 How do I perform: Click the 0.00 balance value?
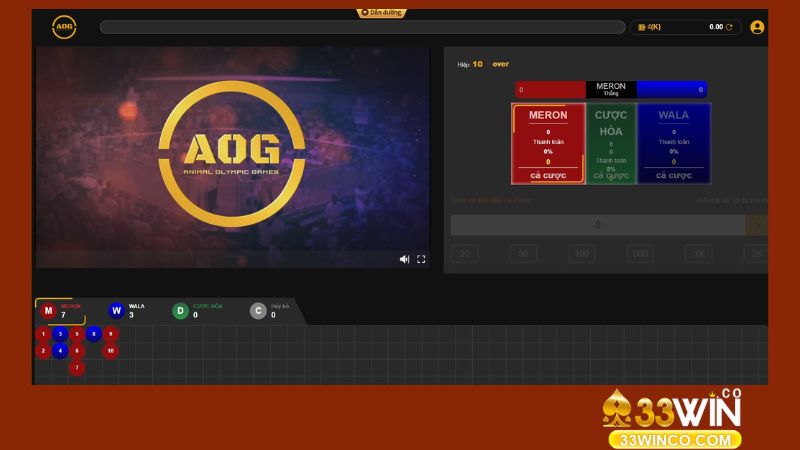[716, 27]
